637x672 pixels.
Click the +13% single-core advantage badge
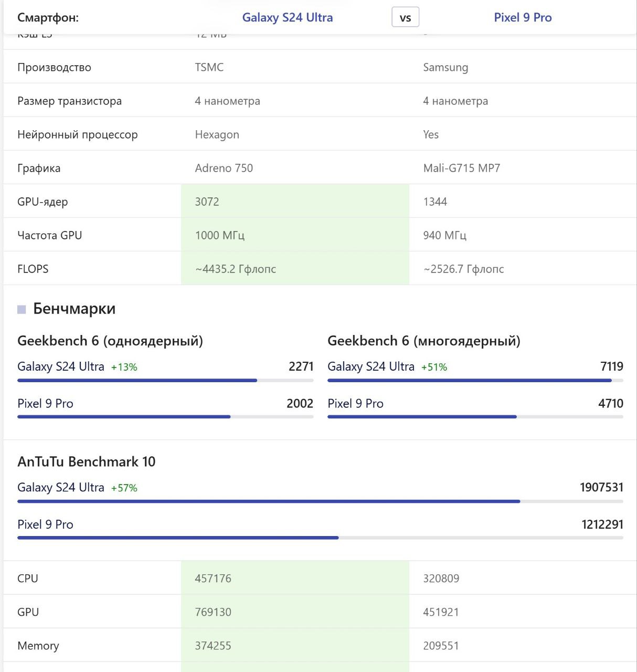coord(124,367)
